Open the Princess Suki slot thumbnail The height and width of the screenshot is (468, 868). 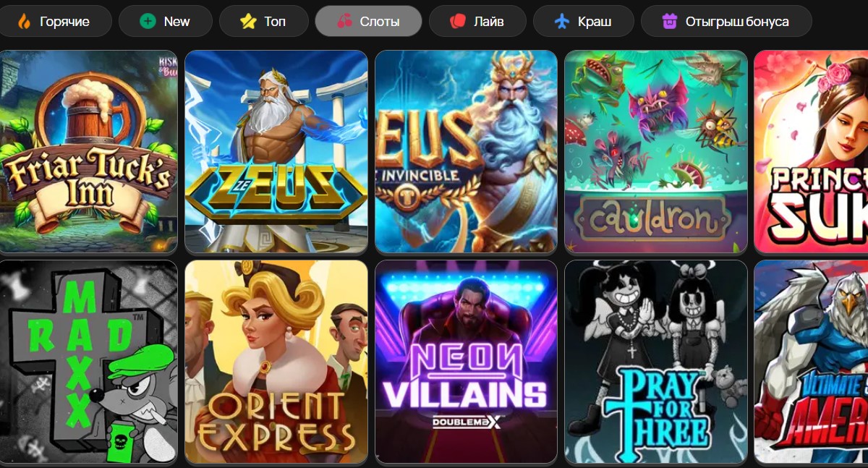(811, 151)
